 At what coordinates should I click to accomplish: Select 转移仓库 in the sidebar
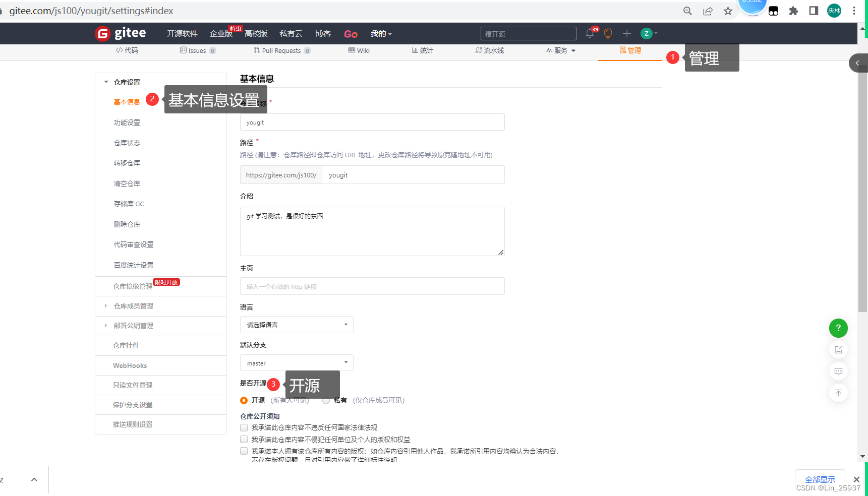127,163
